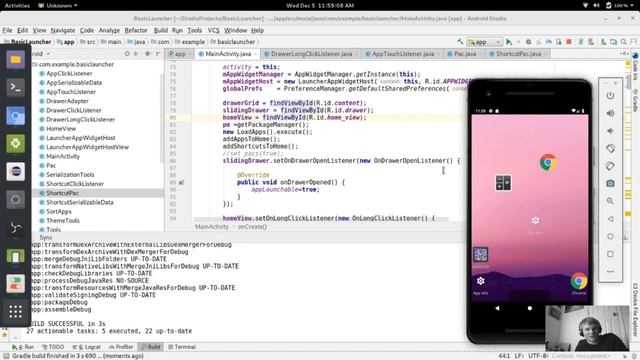The width and height of the screenshot is (640, 360).
Task: Open the Logcat tool window tab
Action: point(87,347)
